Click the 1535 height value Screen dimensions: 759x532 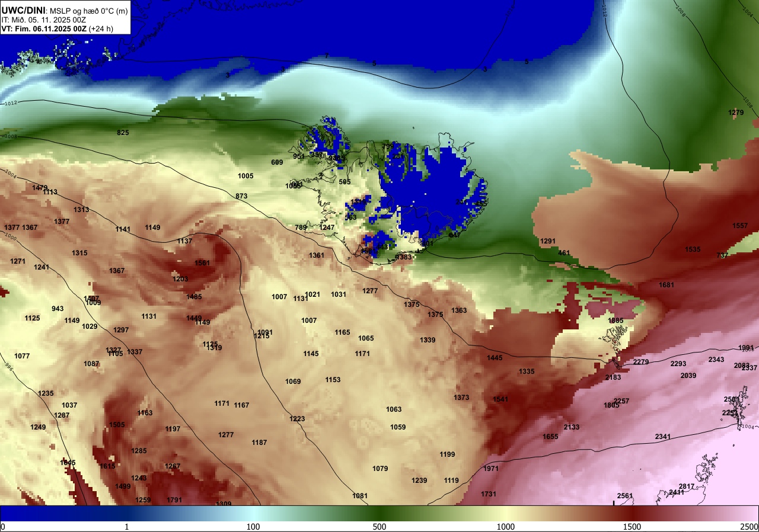[x=693, y=249]
